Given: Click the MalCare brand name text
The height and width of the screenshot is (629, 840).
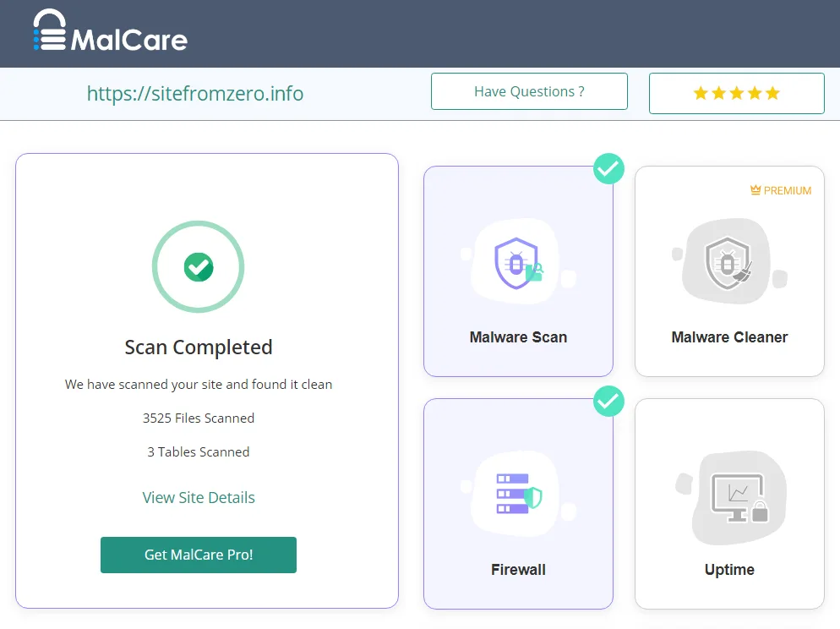Looking at the screenshot, I should (x=129, y=39).
